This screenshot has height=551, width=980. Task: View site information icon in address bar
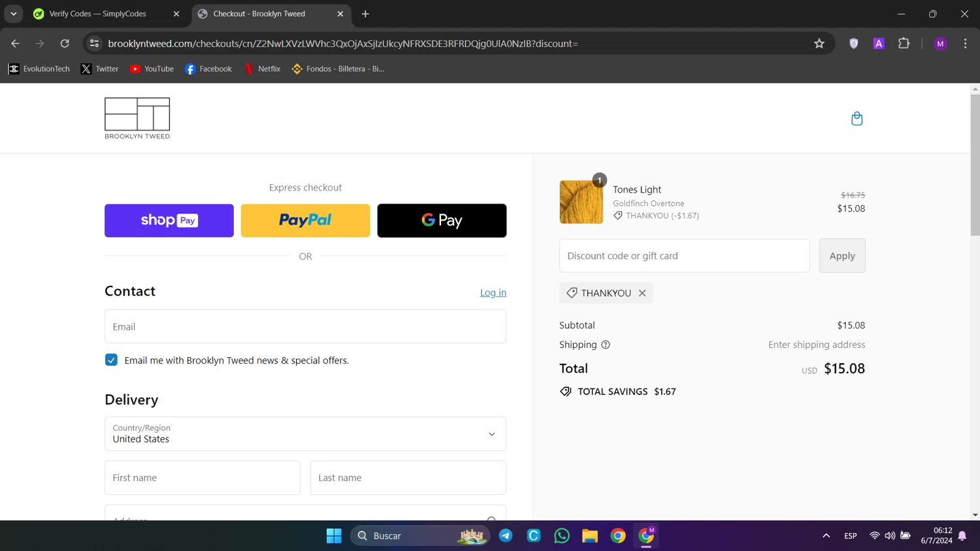click(94, 44)
